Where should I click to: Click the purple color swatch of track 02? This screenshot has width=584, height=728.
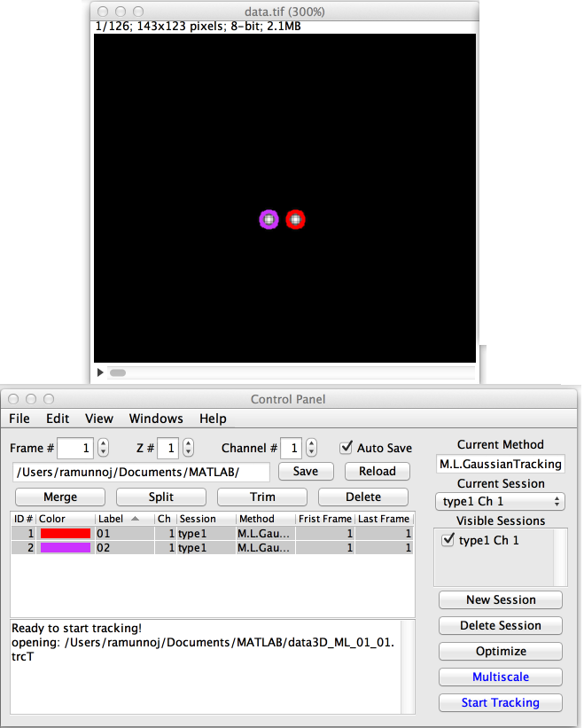pyautogui.click(x=66, y=548)
